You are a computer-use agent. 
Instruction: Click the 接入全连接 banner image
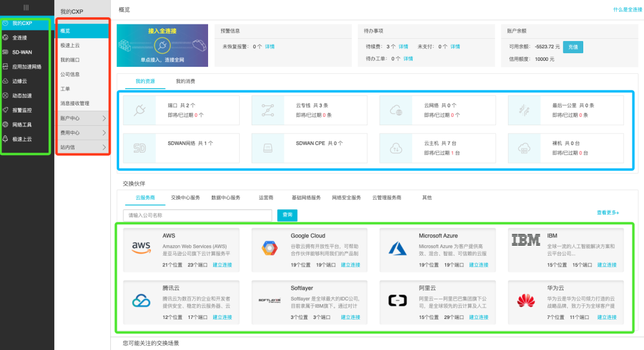pyautogui.click(x=162, y=45)
